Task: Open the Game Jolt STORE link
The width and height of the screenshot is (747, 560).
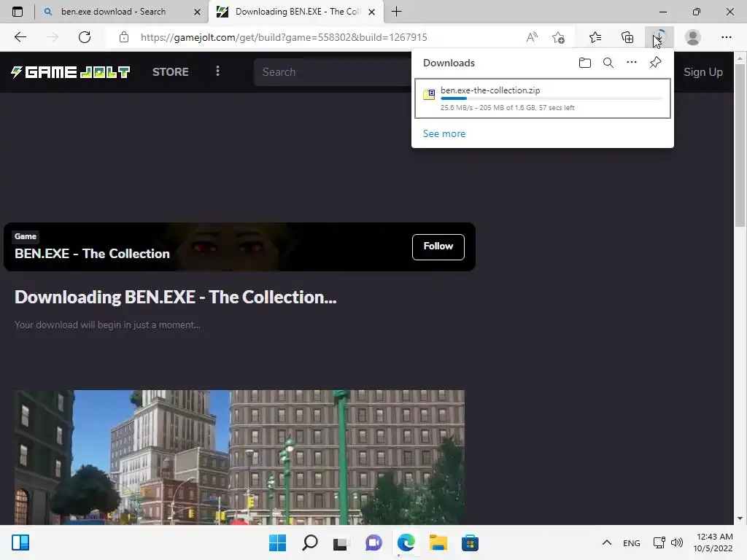Action: [x=171, y=72]
